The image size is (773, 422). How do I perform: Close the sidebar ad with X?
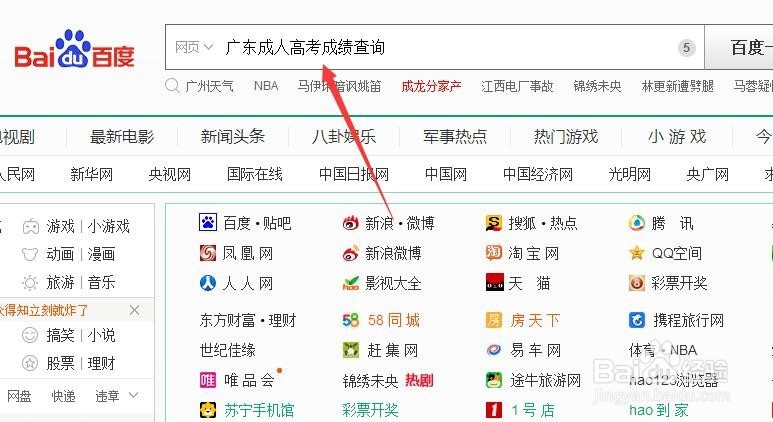pyautogui.click(x=134, y=310)
